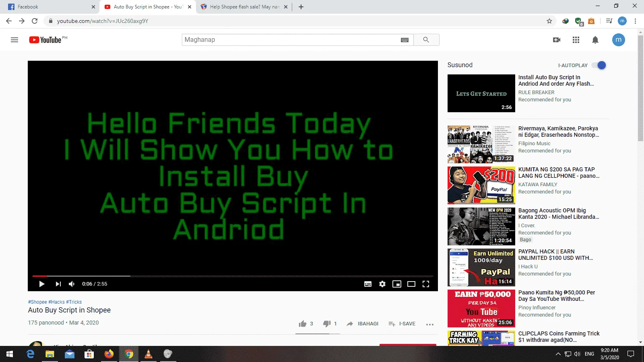Screen dimensions: 644x362
Task: Open VLC media player from taskbar
Action: 149,354
